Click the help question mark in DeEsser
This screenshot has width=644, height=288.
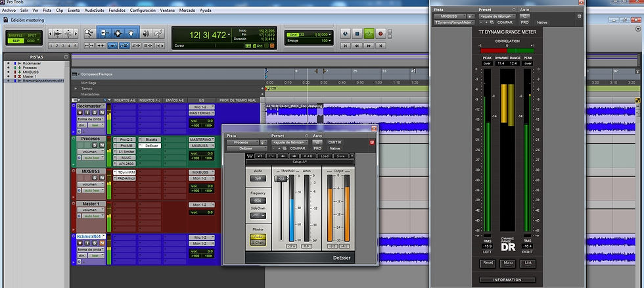coord(352,156)
